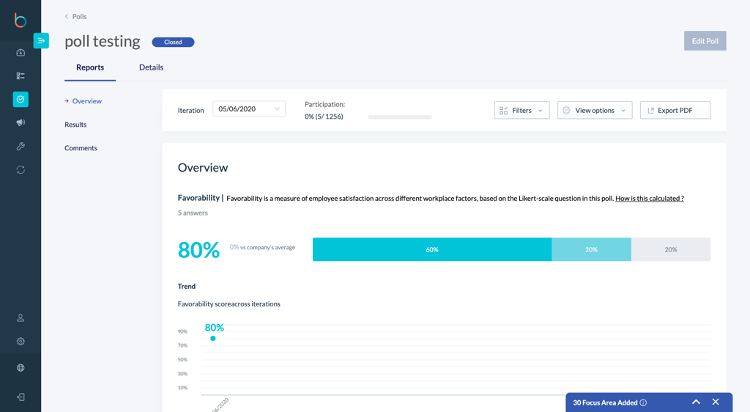Open the View options dropdown
The height and width of the screenshot is (412, 750).
pos(594,110)
